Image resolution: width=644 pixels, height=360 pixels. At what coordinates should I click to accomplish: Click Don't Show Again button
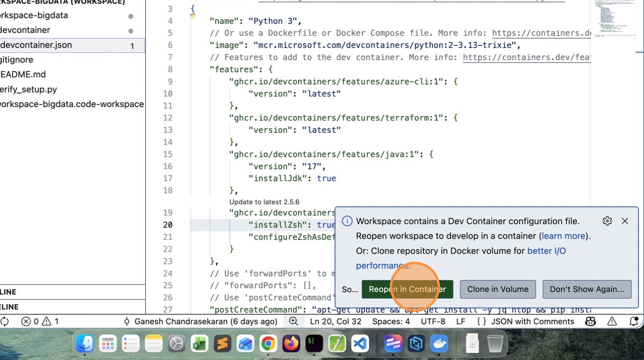tap(587, 289)
